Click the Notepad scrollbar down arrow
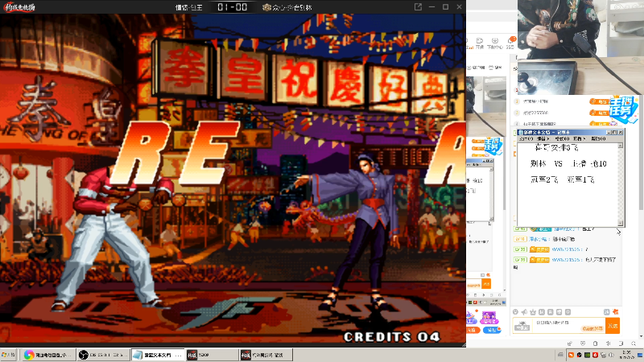This screenshot has width=644, height=362. tap(620, 223)
